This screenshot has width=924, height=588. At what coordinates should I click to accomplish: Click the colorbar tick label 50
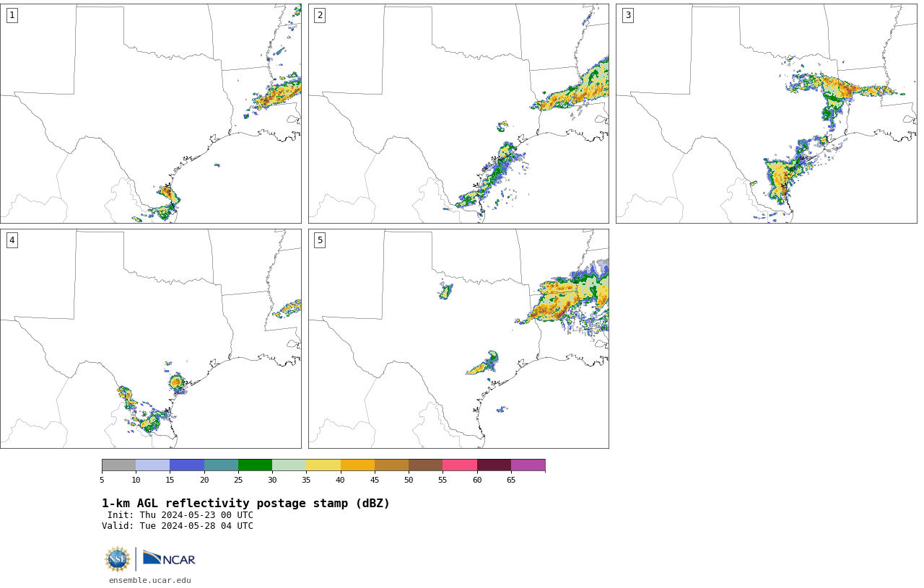pyautogui.click(x=409, y=480)
